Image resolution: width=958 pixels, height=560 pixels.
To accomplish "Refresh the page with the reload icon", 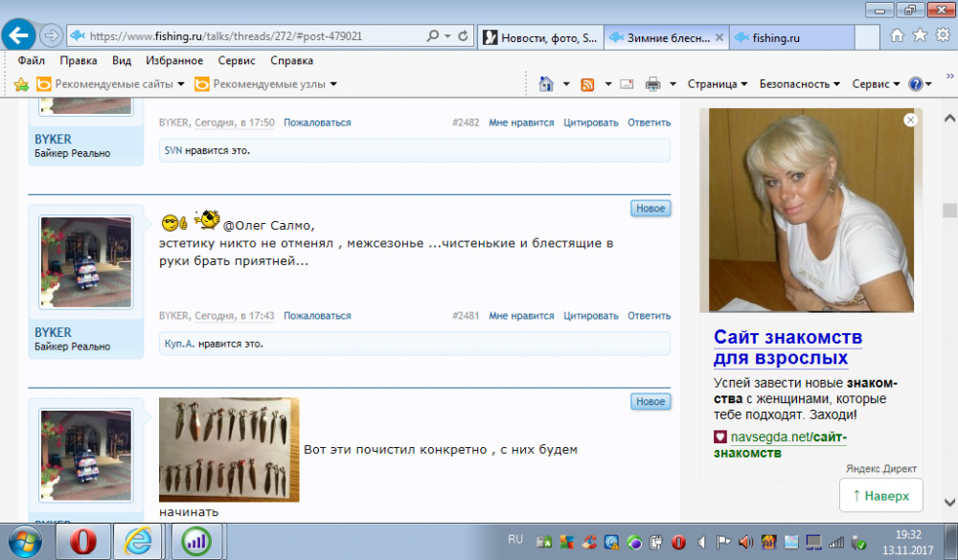I will click(464, 36).
